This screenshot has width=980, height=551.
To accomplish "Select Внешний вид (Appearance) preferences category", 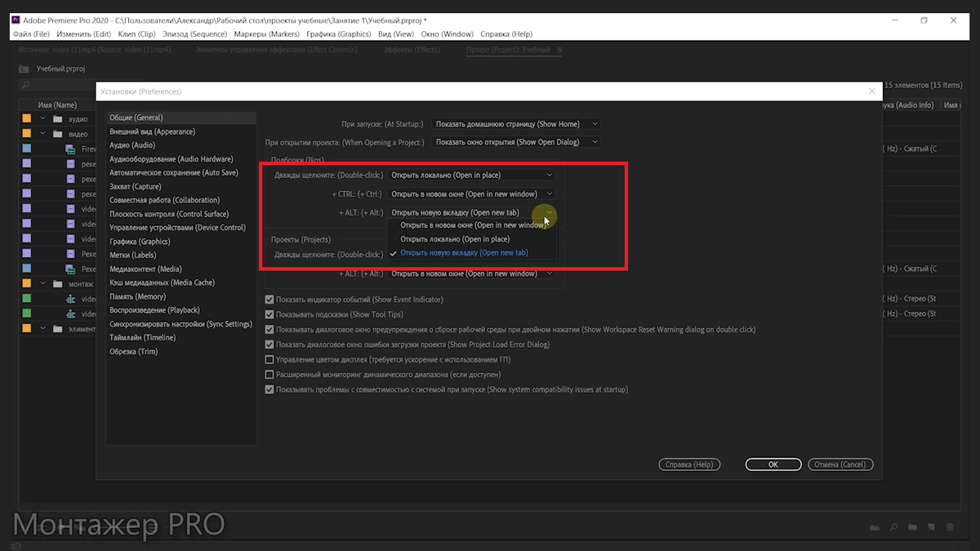I will [x=153, y=131].
